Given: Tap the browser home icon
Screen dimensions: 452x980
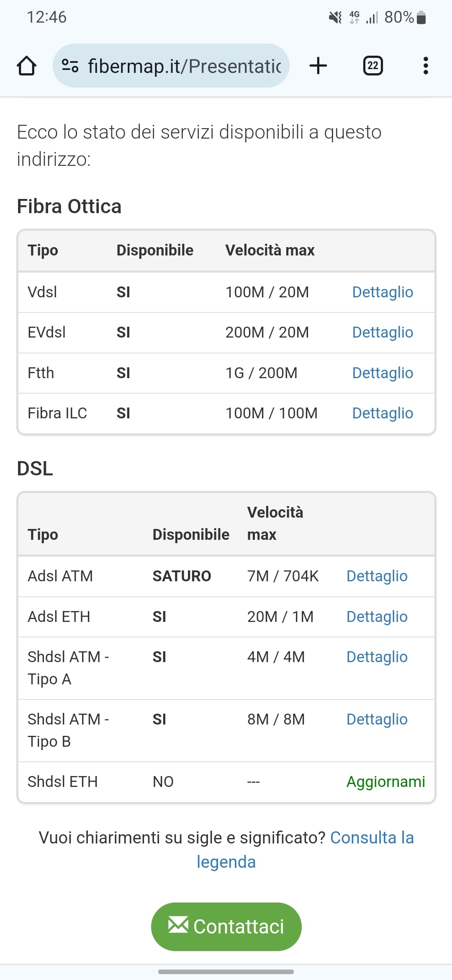Looking at the screenshot, I should tap(26, 66).
